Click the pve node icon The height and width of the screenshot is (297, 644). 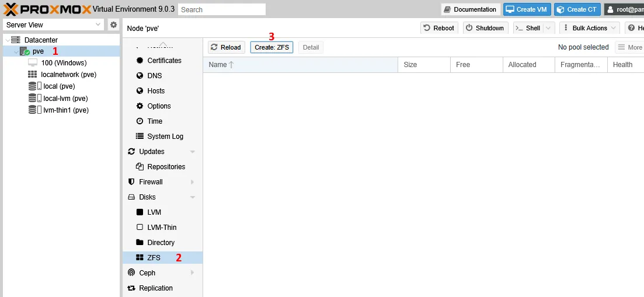(x=25, y=52)
